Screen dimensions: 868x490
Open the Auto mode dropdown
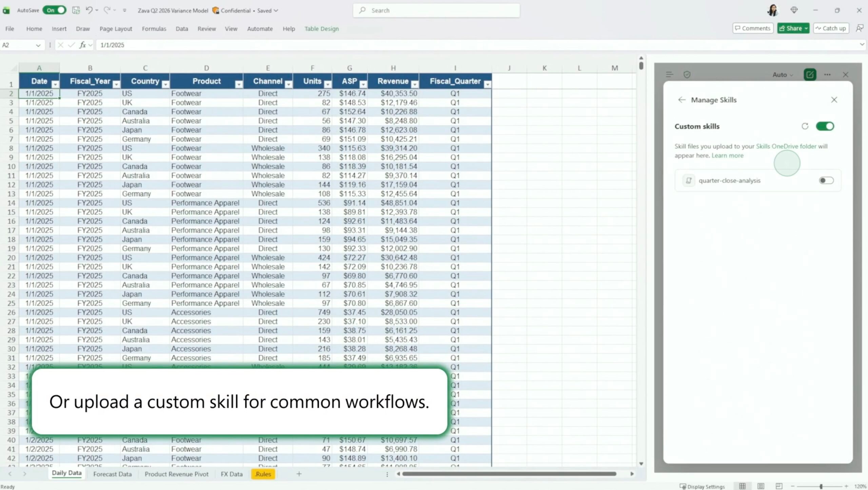(x=783, y=75)
